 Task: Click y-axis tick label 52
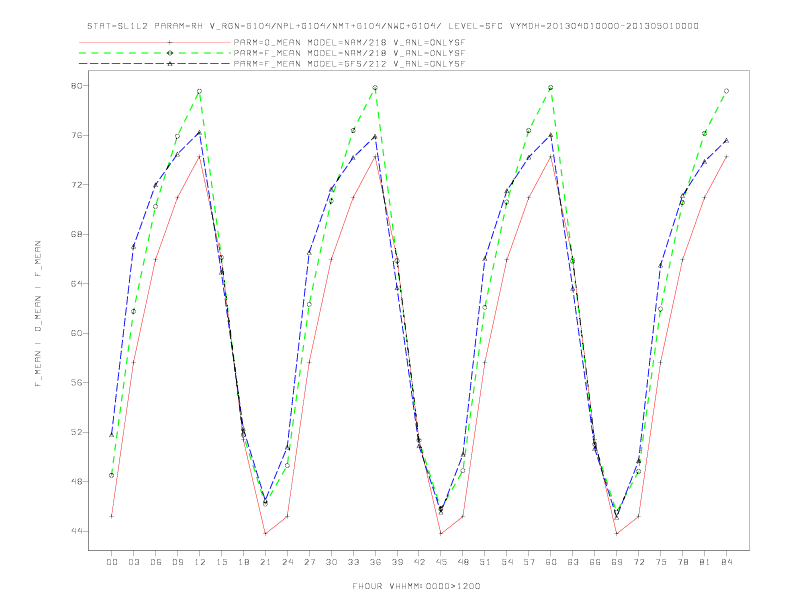[x=76, y=432]
